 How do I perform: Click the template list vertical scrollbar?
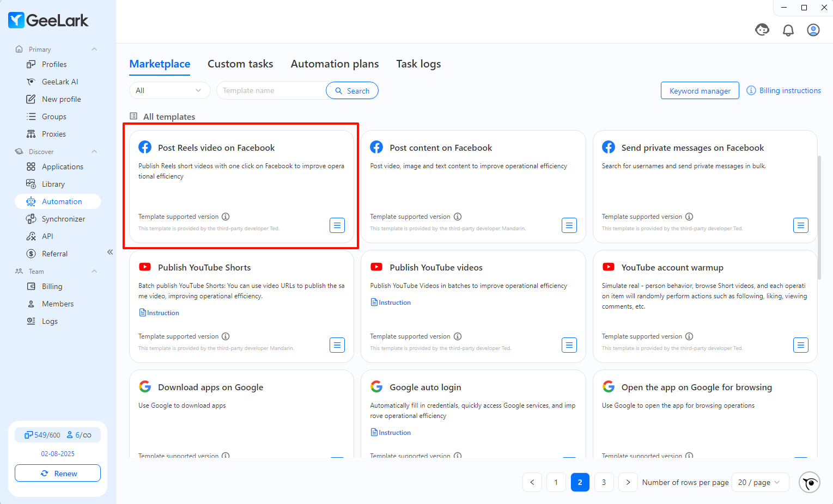(819, 218)
